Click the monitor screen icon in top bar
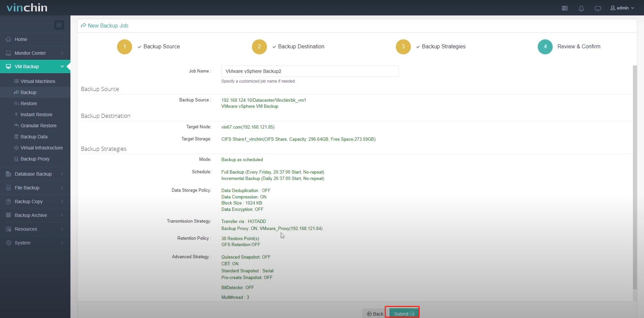The image size is (644, 318). pyautogui.click(x=598, y=8)
